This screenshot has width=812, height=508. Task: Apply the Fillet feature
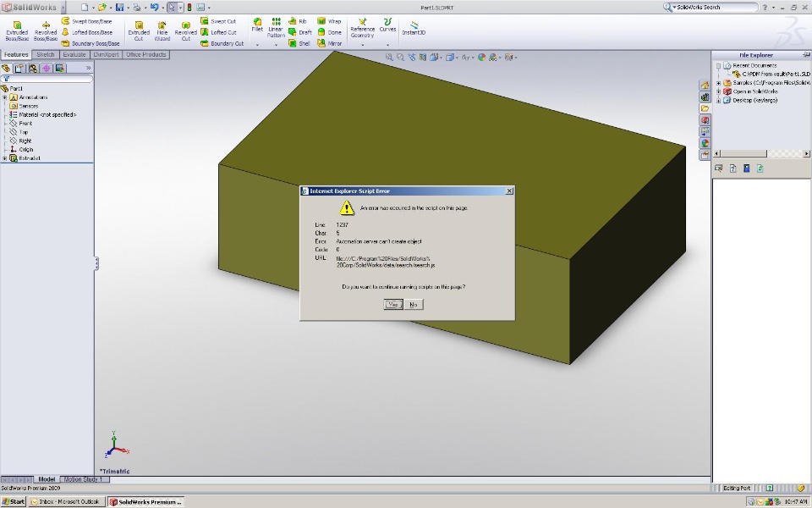point(257,25)
